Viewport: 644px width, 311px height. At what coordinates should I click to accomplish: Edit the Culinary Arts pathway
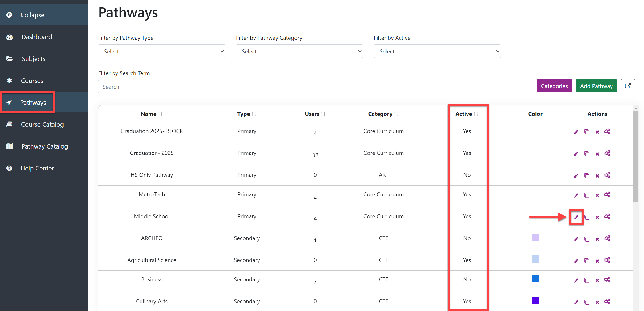(576, 302)
